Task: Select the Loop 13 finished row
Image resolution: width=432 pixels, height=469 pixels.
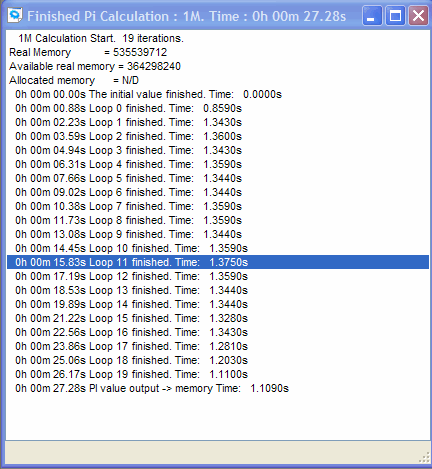Action: (218, 290)
